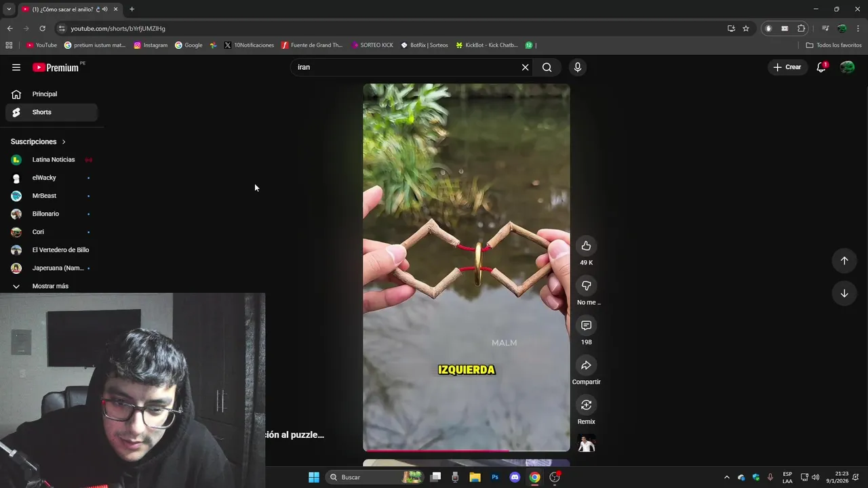Bookmark this page with star
This screenshot has height=488, width=868.
point(746,28)
